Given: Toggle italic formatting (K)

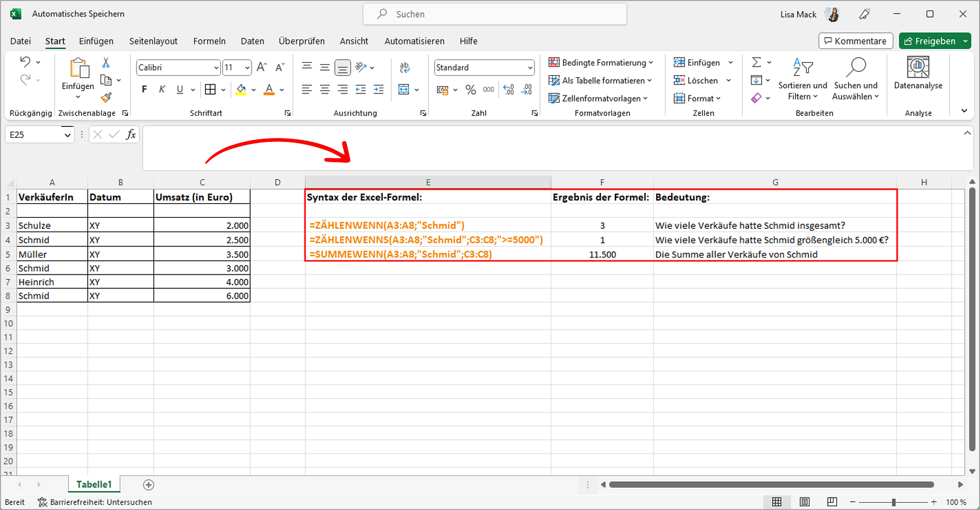Looking at the screenshot, I should pyautogui.click(x=162, y=90).
